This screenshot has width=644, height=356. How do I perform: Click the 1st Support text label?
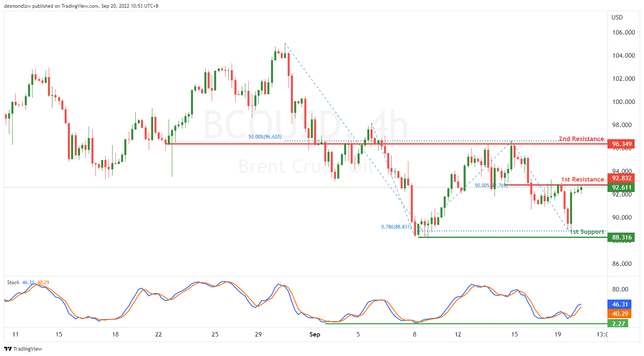587,232
